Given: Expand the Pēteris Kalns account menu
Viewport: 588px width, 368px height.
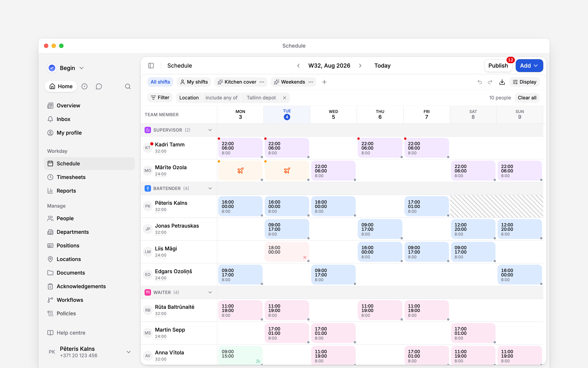Looking at the screenshot, I should [129, 352].
